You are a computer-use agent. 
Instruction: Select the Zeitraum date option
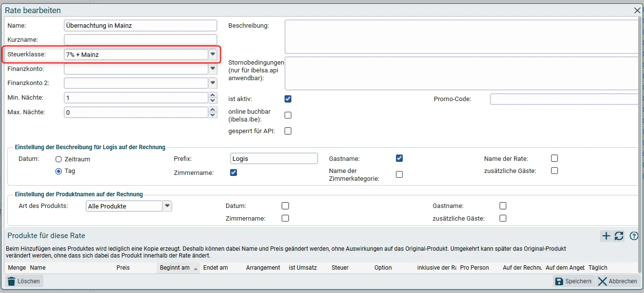[x=59, y=159]
